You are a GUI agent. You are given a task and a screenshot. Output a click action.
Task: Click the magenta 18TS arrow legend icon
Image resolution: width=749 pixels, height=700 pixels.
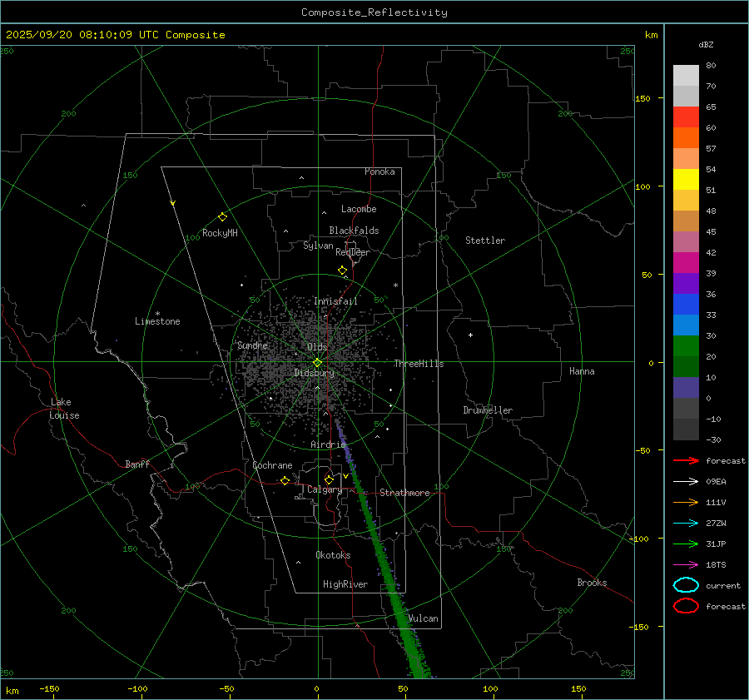685,564
